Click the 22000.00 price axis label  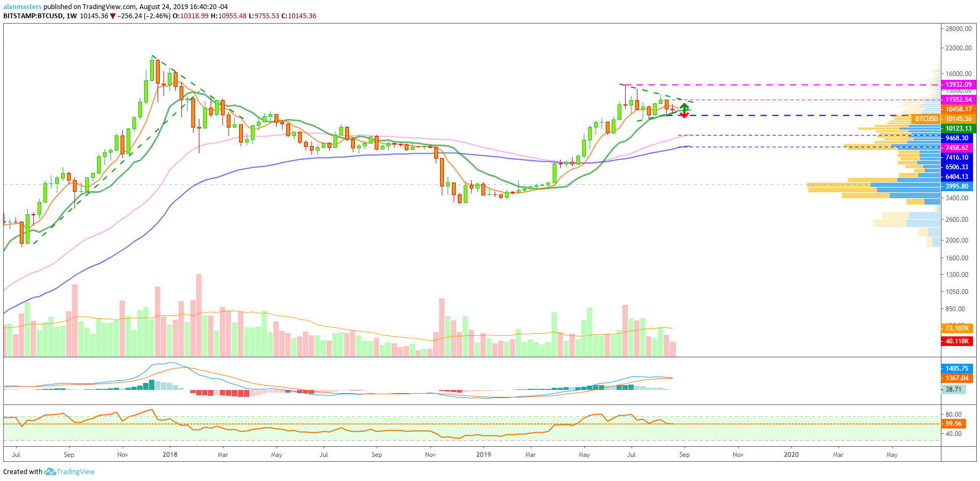(x=959, y=48)
